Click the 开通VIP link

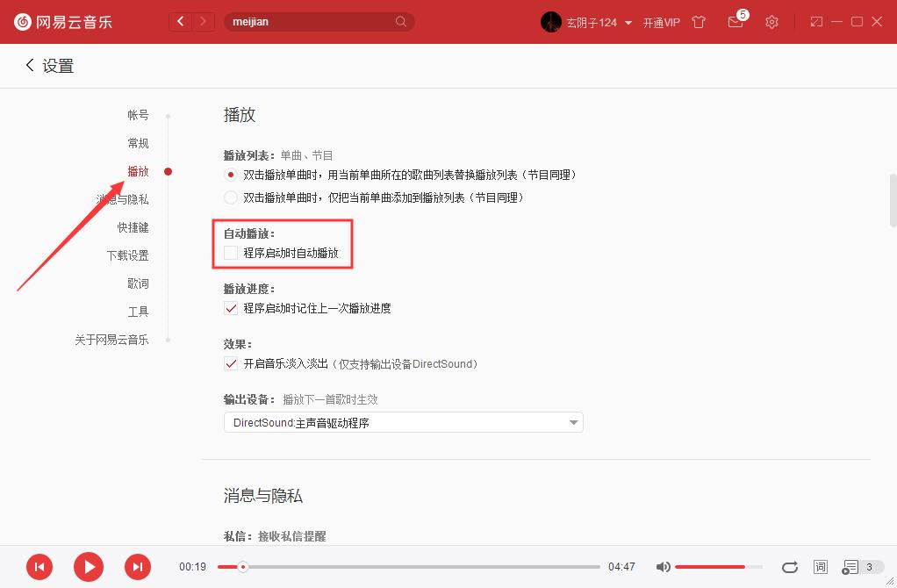click(x=660, y=22)
